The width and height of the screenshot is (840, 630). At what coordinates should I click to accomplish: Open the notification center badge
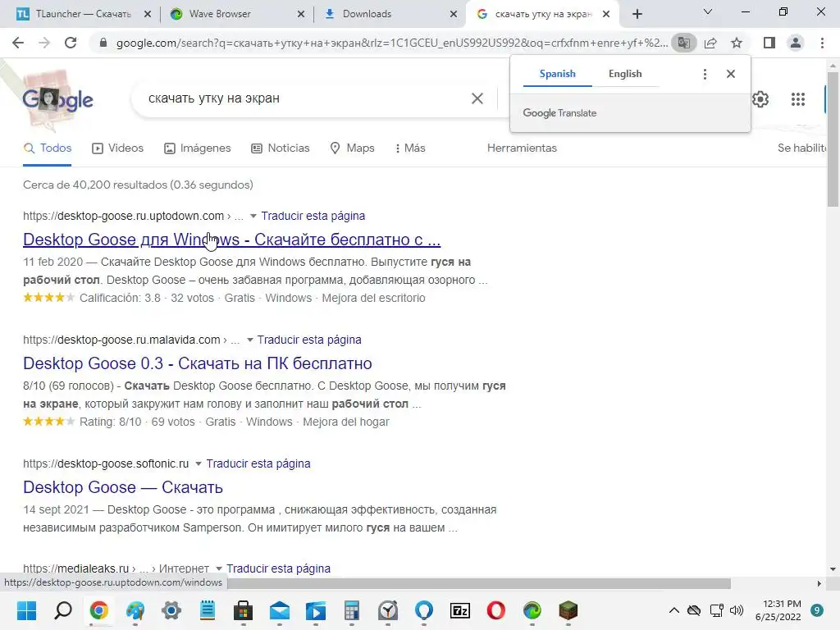(x=817, y=610)
